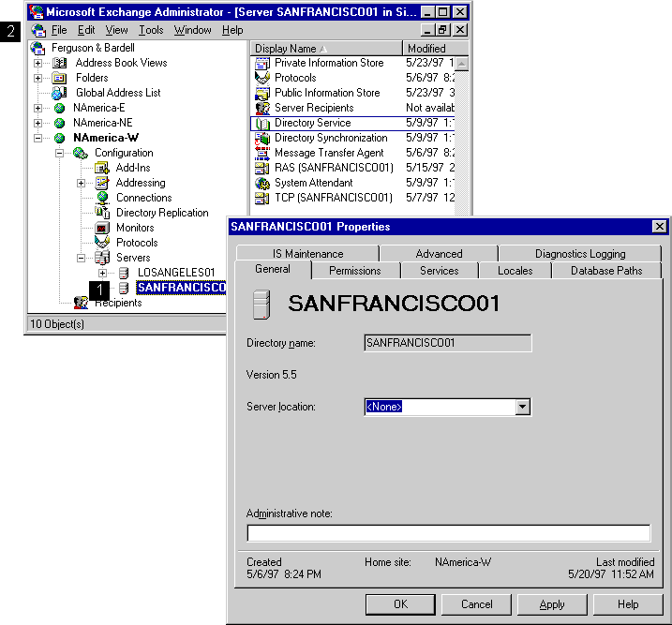Switch to the IS Maintenance tab
Image resolution: width=672 pixels, height=625 pixels.
tap(307, 254)
